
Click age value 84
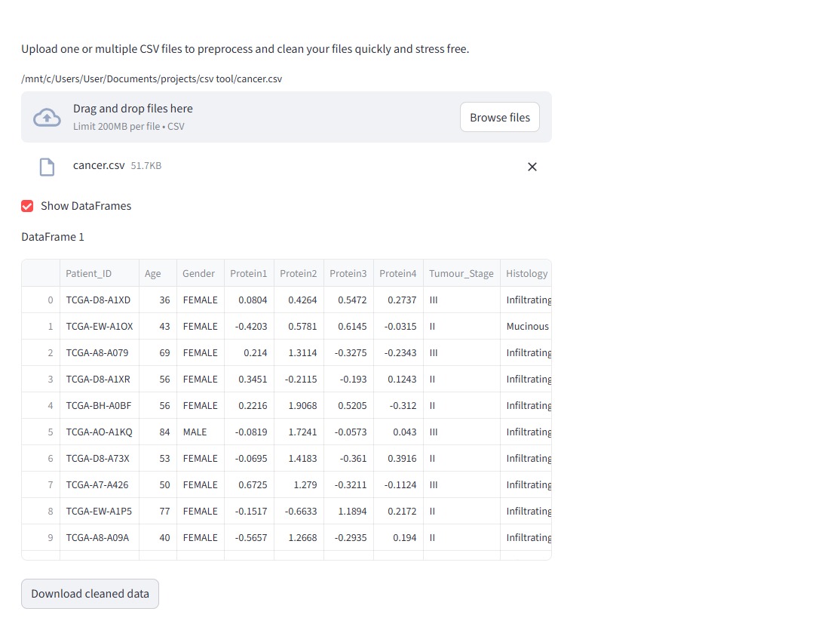pyautogui.click(x=158, y=432)
